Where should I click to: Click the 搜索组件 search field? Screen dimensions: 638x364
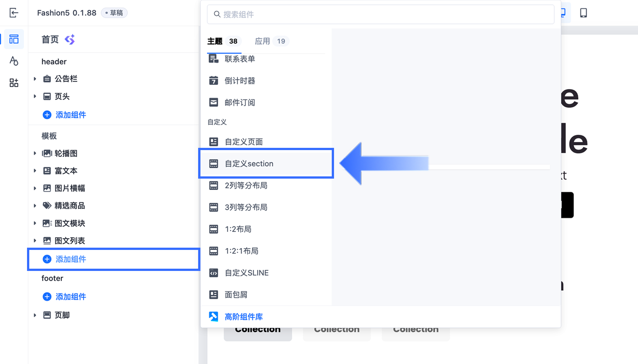(x=381, y=14)
